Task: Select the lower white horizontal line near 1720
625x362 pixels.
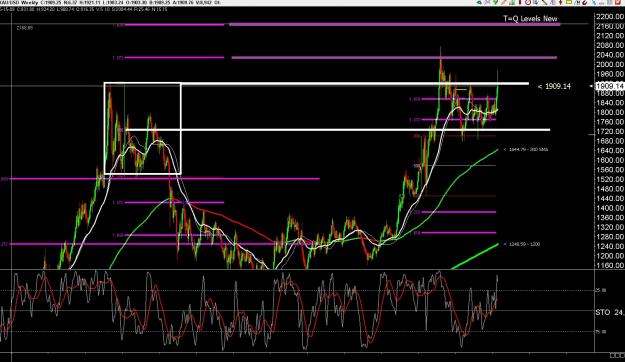Action: [338, 130]
